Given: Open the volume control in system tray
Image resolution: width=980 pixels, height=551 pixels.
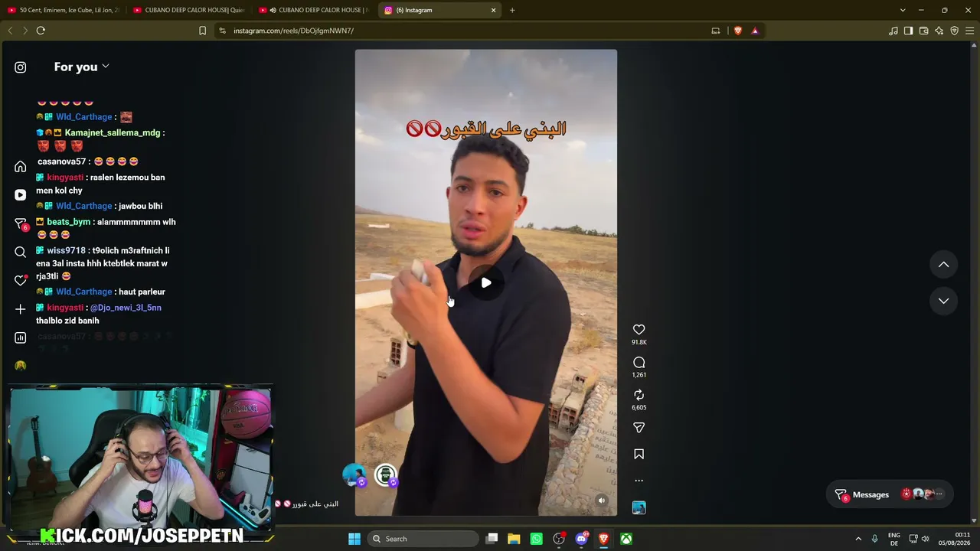Looking at the screenshot, I should point(925,539).
